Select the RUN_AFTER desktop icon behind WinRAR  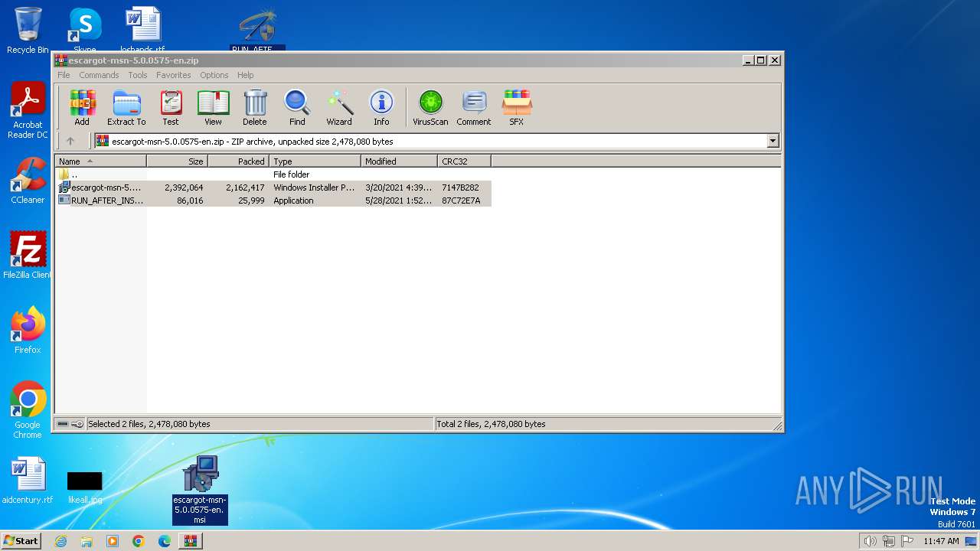coord(257,30)
